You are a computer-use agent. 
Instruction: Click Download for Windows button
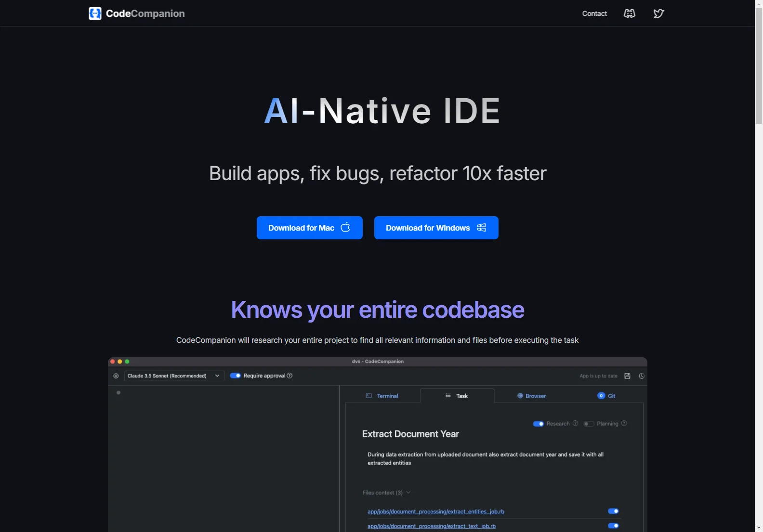tap(436, 228)
